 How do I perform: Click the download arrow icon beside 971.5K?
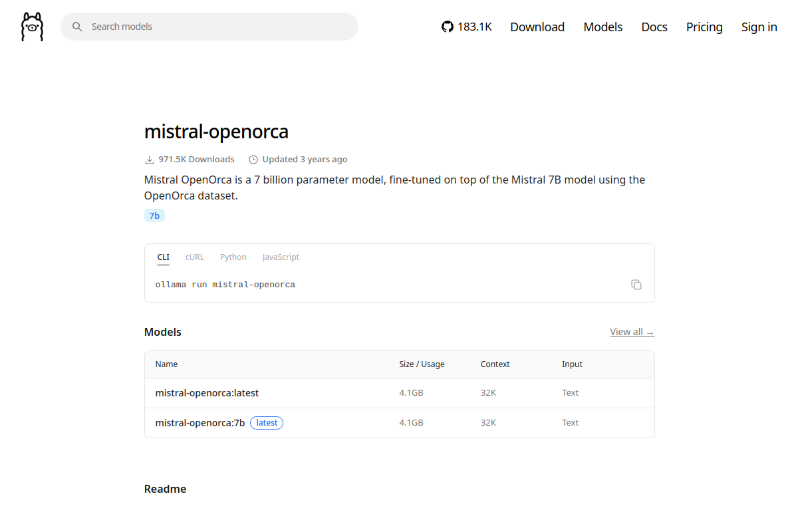point(149,160)
